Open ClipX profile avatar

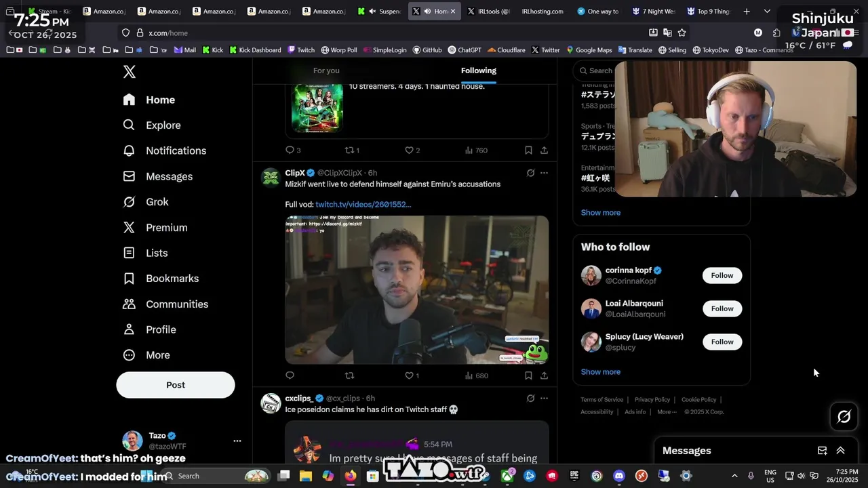(271, 178)
